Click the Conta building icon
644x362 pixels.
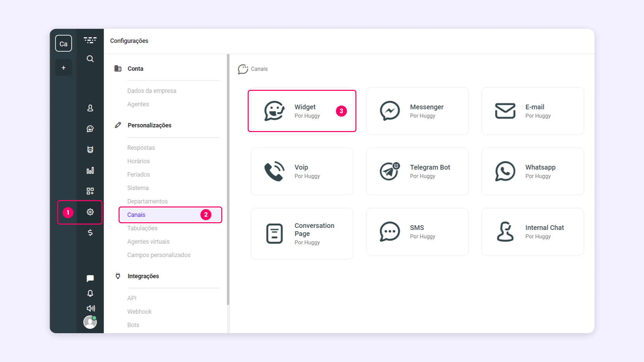[x=118, y=68]
